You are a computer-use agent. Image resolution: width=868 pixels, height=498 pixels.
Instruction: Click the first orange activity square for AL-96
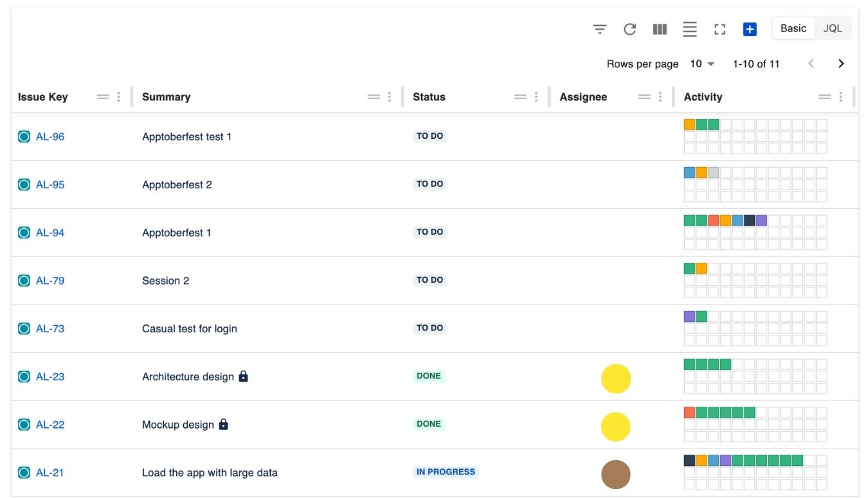[689, 125]
